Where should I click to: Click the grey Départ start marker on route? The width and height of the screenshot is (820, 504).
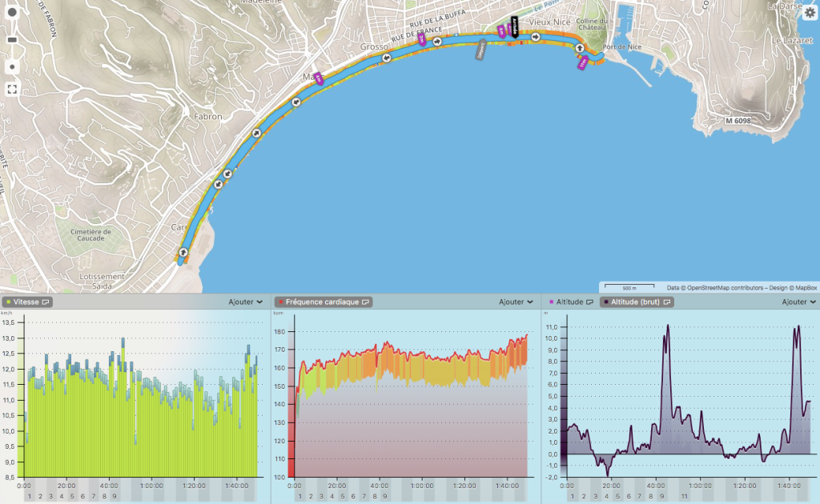point(480,50)
